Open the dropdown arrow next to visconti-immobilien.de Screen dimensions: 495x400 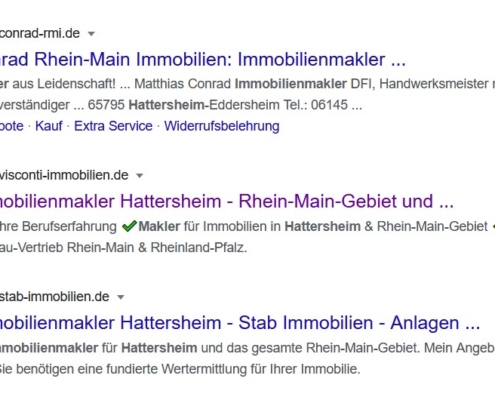tap(140, 176)
